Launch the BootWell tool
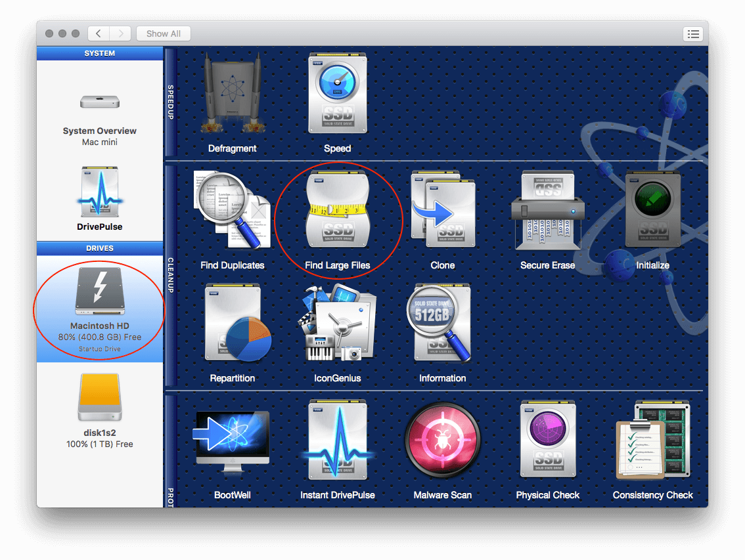Viewport: 745px width, 560px height. point(232,439)
